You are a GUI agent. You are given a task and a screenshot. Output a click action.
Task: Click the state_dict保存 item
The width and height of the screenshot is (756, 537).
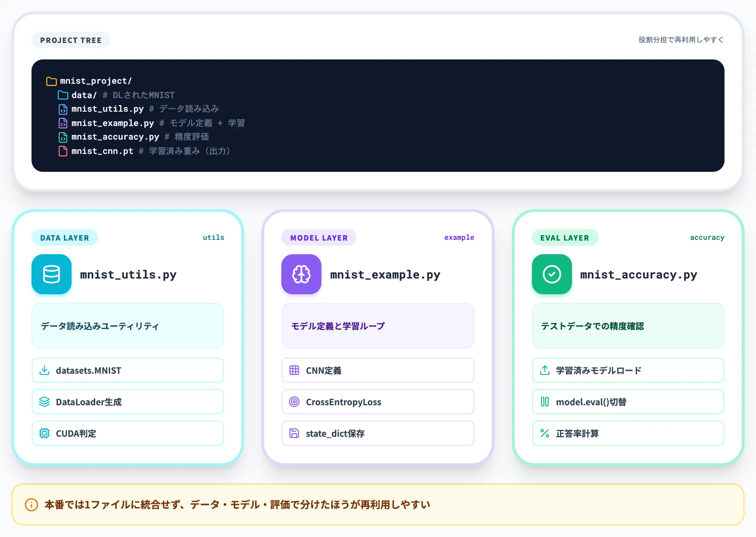pyautogui.click(x=378, y=433)
